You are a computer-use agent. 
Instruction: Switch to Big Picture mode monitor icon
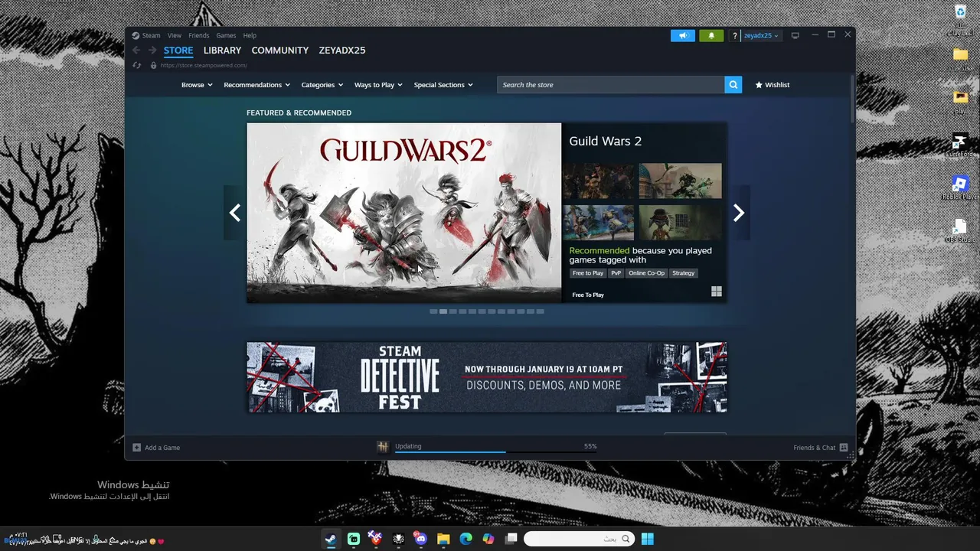pos(795,35)
